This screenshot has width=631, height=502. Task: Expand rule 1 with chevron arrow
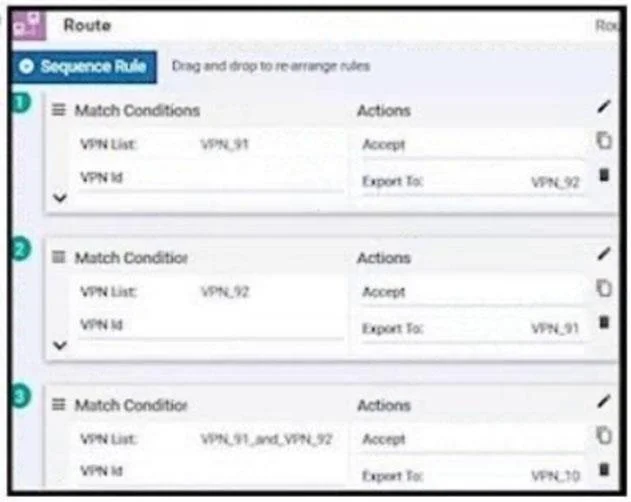pyautogui.click(x=60, y=198)
